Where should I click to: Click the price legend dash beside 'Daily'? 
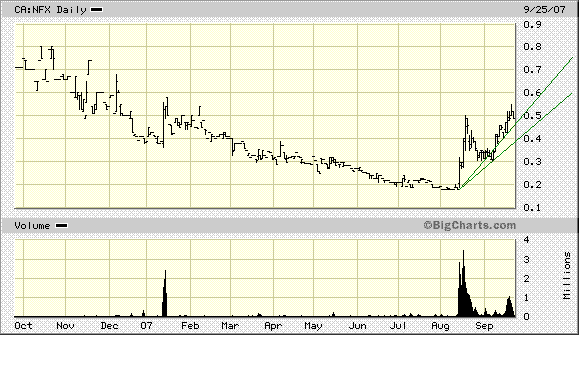[x=97, y=10]
